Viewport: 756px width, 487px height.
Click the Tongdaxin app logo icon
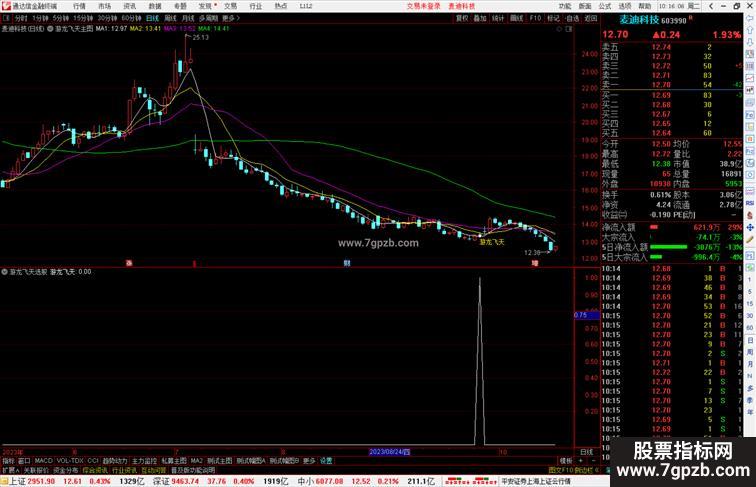click(x=6, y=6)
